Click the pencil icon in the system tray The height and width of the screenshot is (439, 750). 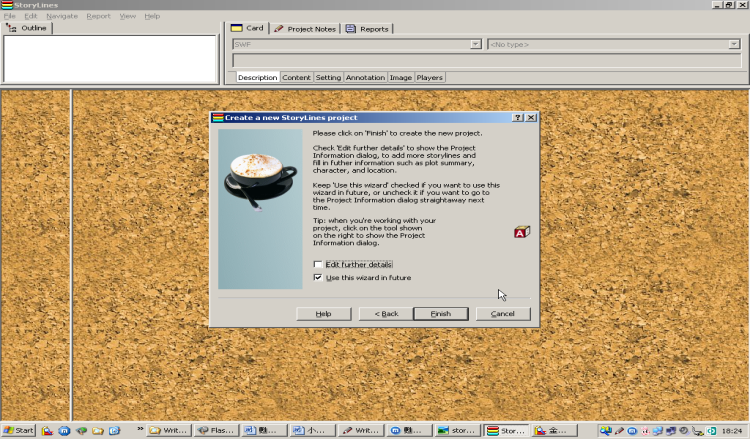619,431
